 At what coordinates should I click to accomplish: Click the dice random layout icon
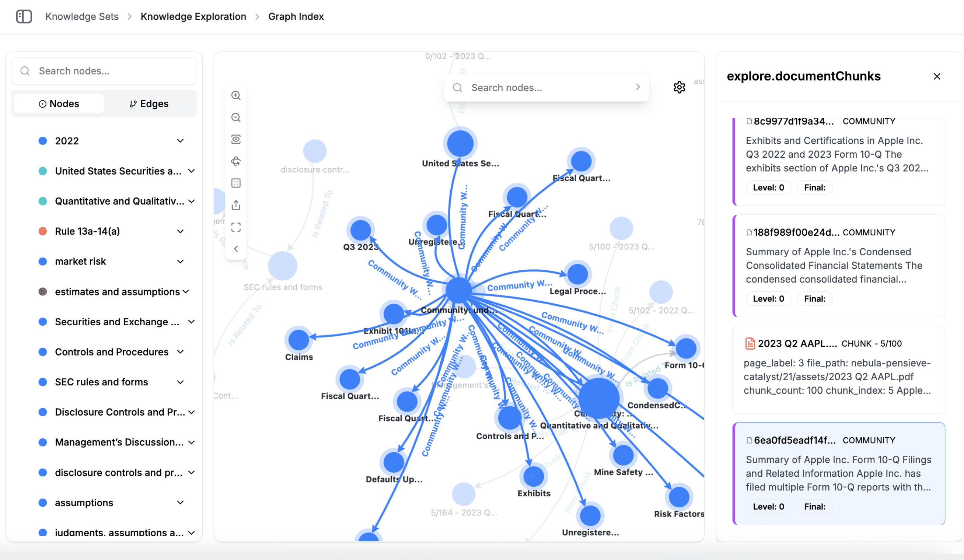(x=236, y=183)
